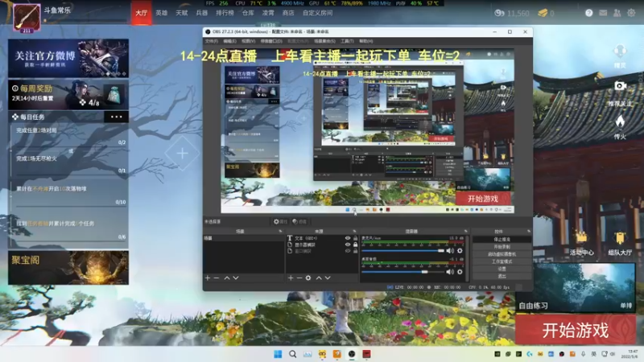Switch to the 排行榜 leaderboard tab
This screenshot has height=362, width=644.
[x=225, y=13]
